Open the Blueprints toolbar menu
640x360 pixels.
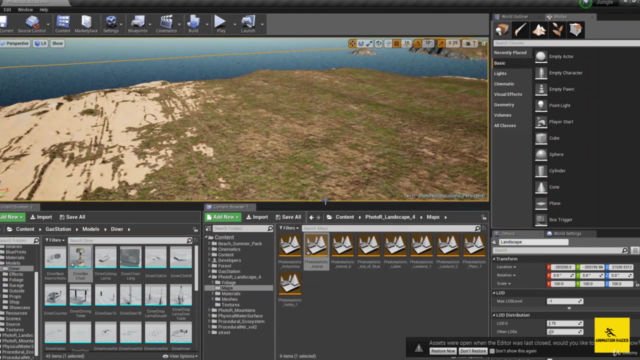pos(138,24)
